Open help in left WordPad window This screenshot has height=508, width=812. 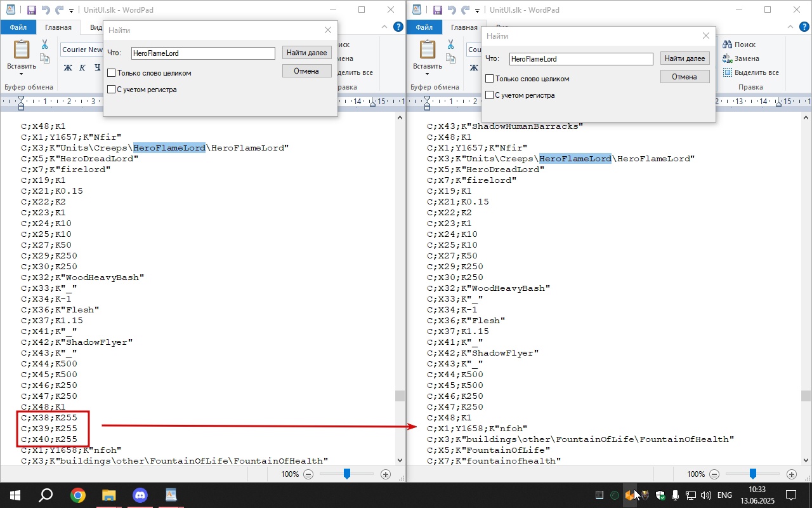coord(398,27)
